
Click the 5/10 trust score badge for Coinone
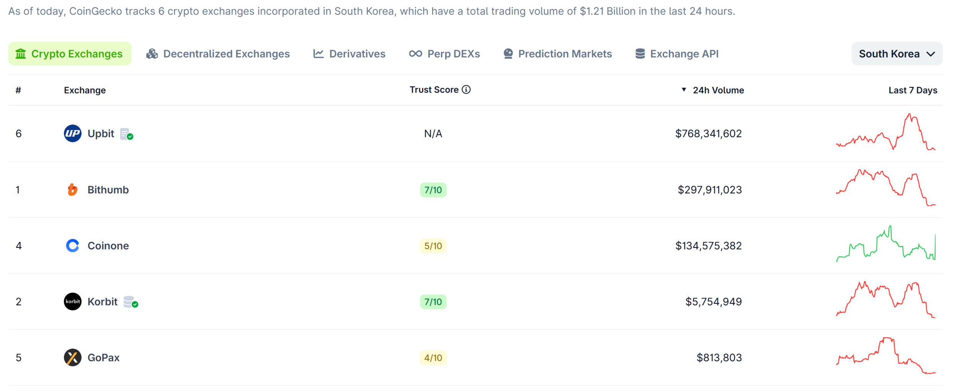pos(433,245)
